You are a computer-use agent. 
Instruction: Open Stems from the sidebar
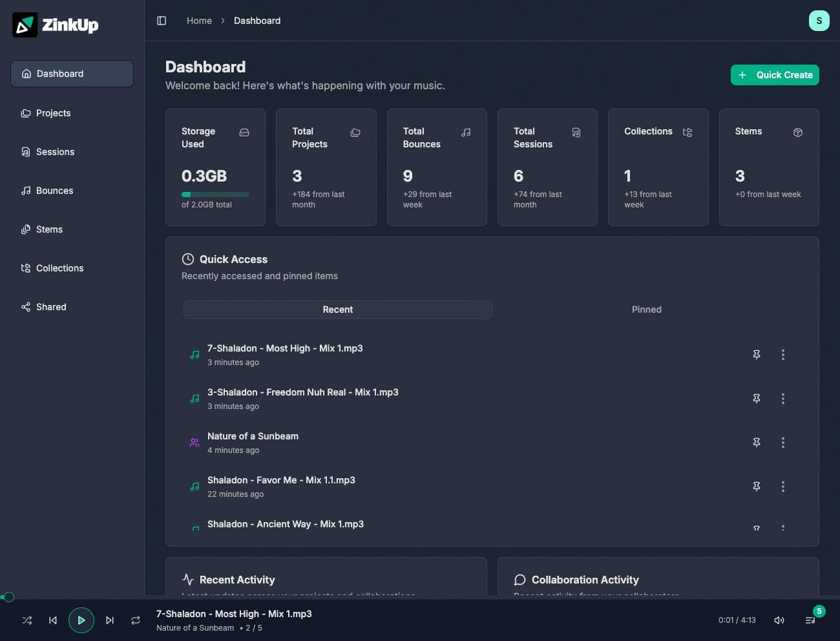pyautogui.click(x=49, y=229)
